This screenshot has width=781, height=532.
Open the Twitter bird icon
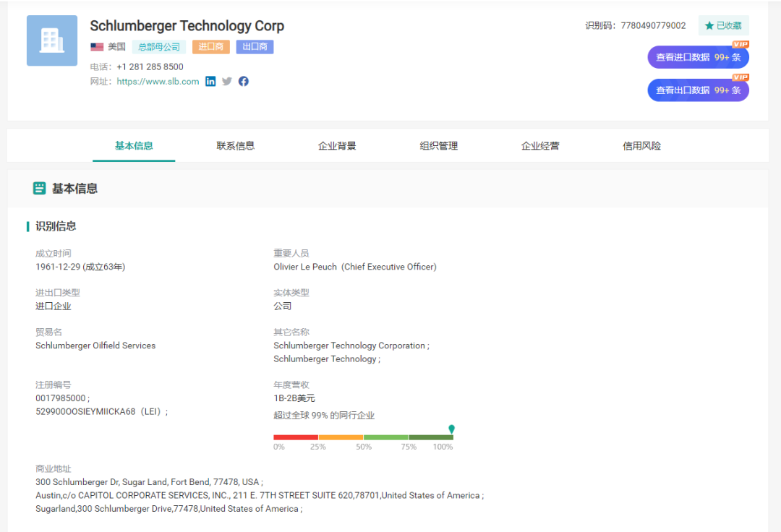(x=227, y=81)
